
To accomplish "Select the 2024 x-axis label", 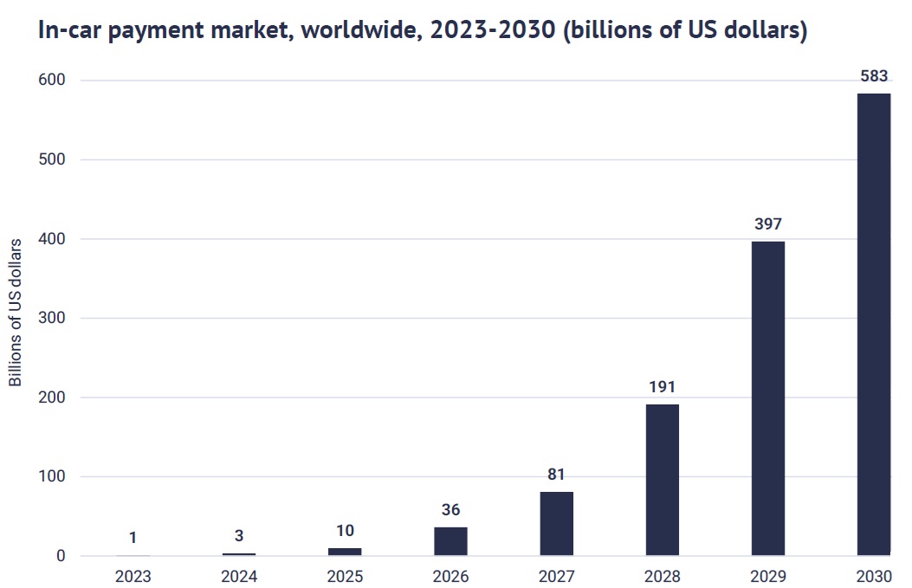I will point(239,577).
